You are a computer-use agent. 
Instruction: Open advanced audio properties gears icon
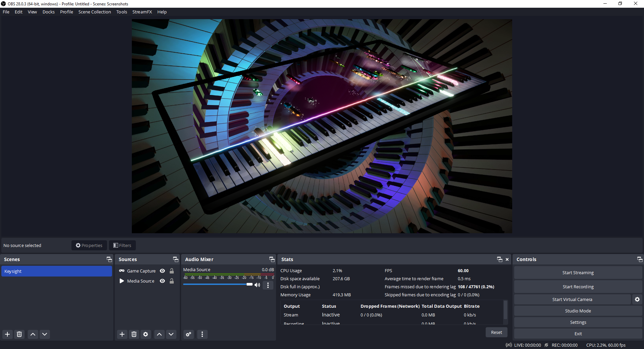[x=189, y=334]
